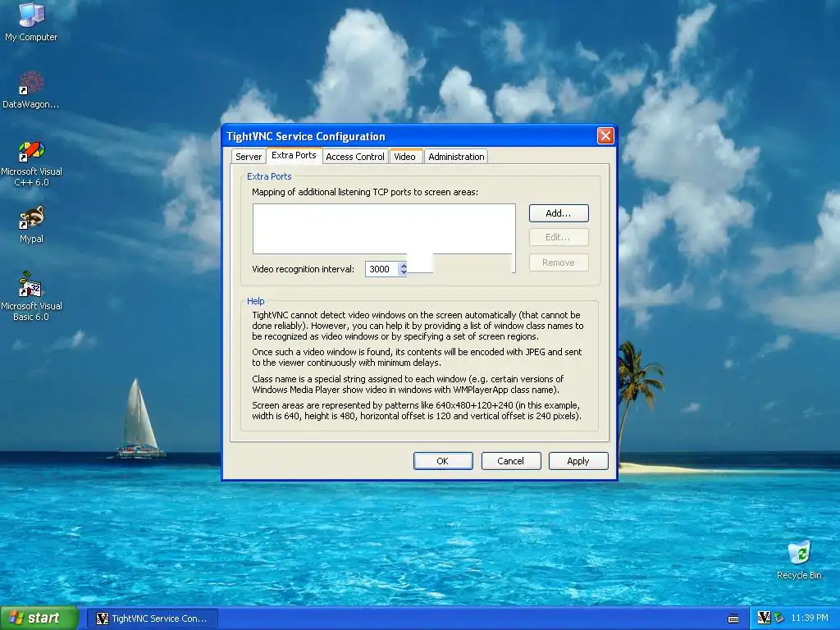Image resolution: width=840 pixels, height=630 pixels.
Task: Select the Recycle Bin icon
Action: [799, 559]
